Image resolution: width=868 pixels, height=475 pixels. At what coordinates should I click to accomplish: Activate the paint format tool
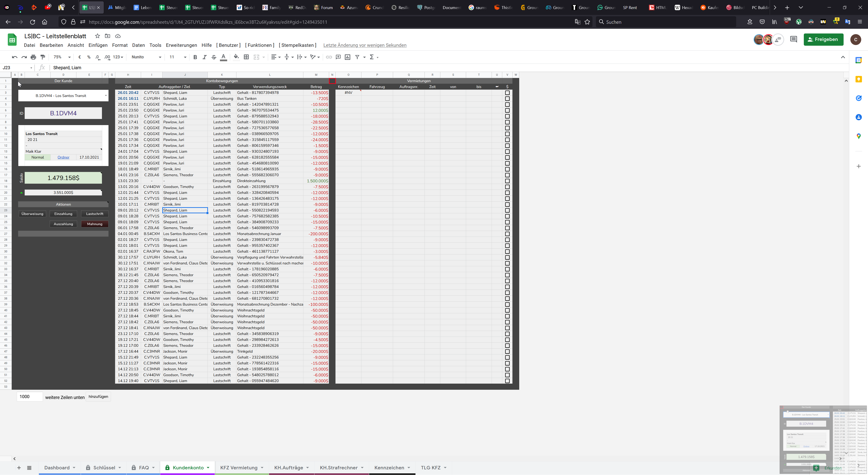point(43,57)
